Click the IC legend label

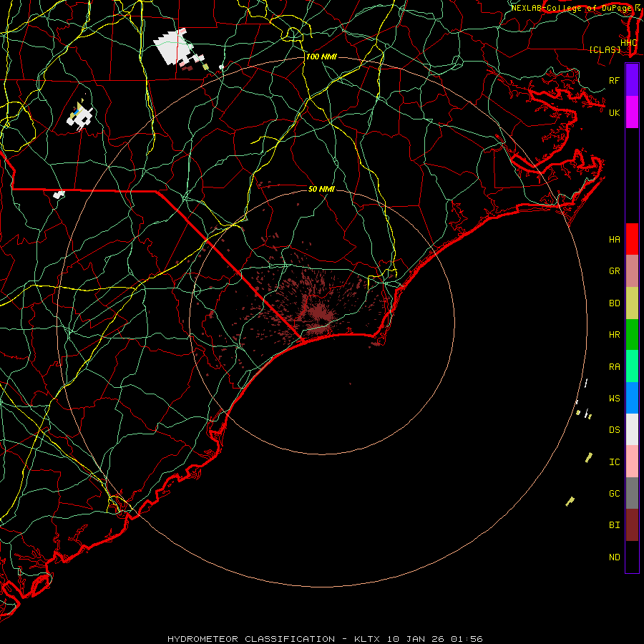click(x=614, y=462)
